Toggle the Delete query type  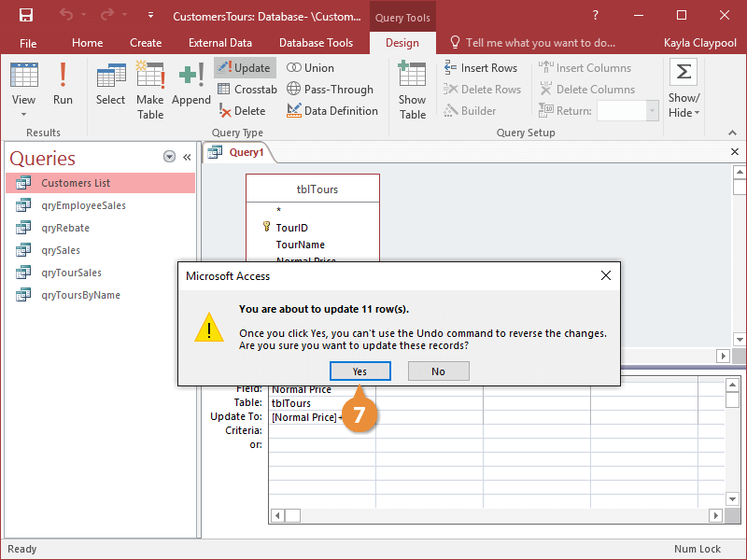point(242,111)
